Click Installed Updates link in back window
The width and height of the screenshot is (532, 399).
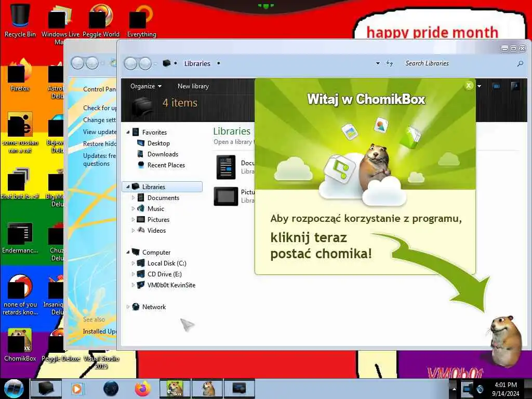tap(99, 331)
